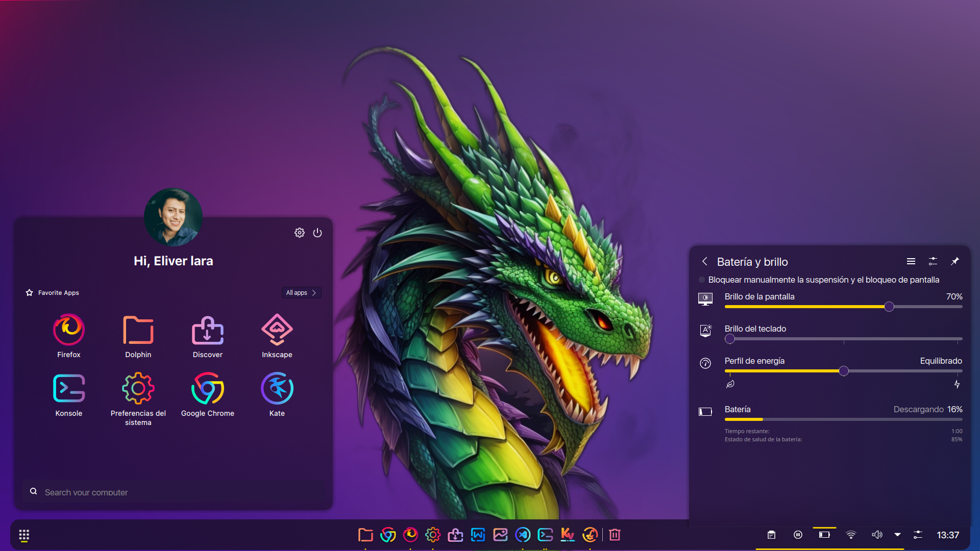
Task: Click the media pause tray icon
Action: pyautogui.click(x=798, y=535)
